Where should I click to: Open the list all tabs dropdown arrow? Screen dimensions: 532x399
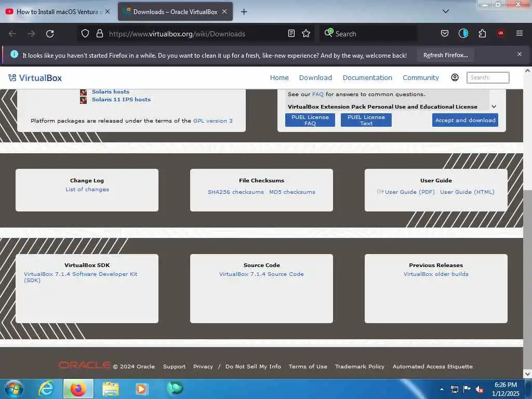click(x=446, y=11)
